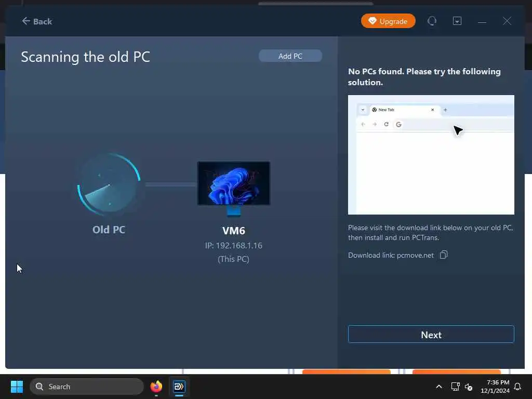Open the support headset icon
This screenshot has height=399, width=532.
[432, 21]
